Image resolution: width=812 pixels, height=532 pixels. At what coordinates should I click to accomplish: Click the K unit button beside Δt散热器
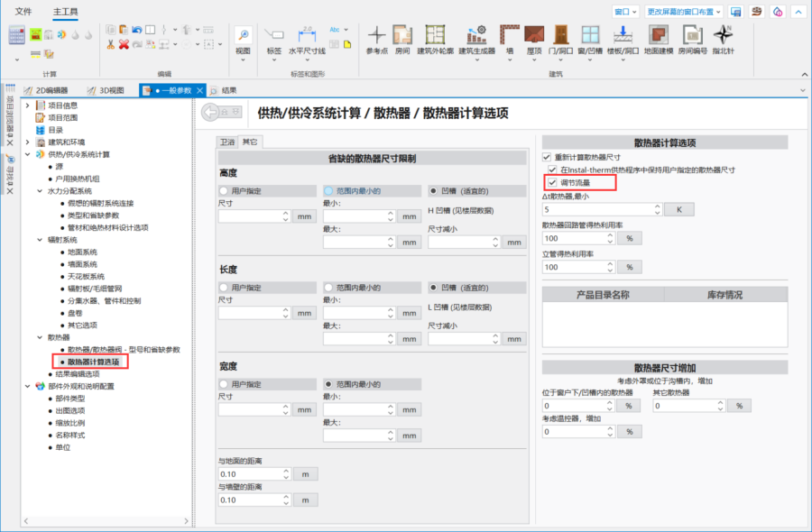click(679, 209)
